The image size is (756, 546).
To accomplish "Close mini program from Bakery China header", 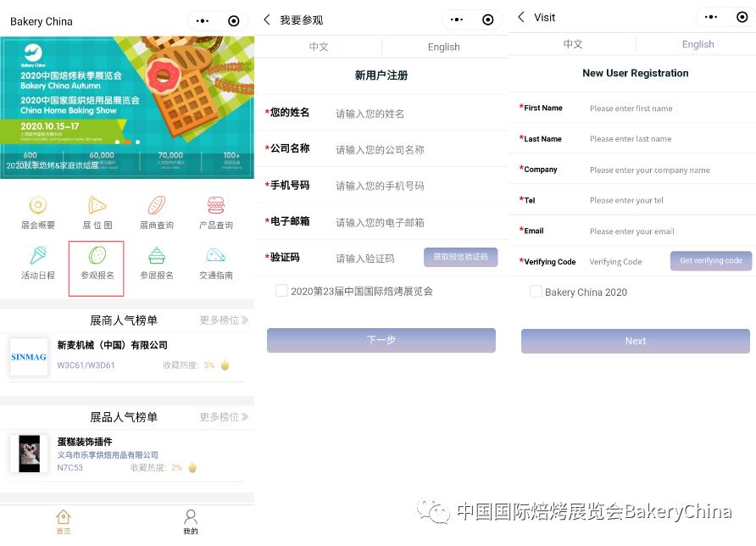I will (x=233, y=20).
